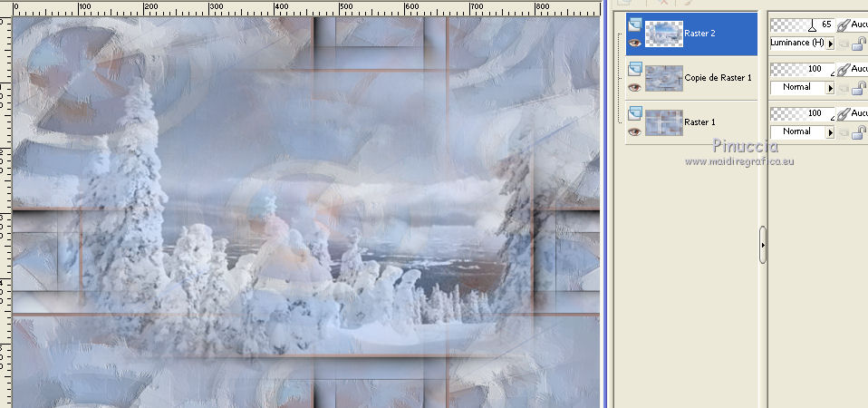Click the layer type icon of Raster 1

coord(635,113)
